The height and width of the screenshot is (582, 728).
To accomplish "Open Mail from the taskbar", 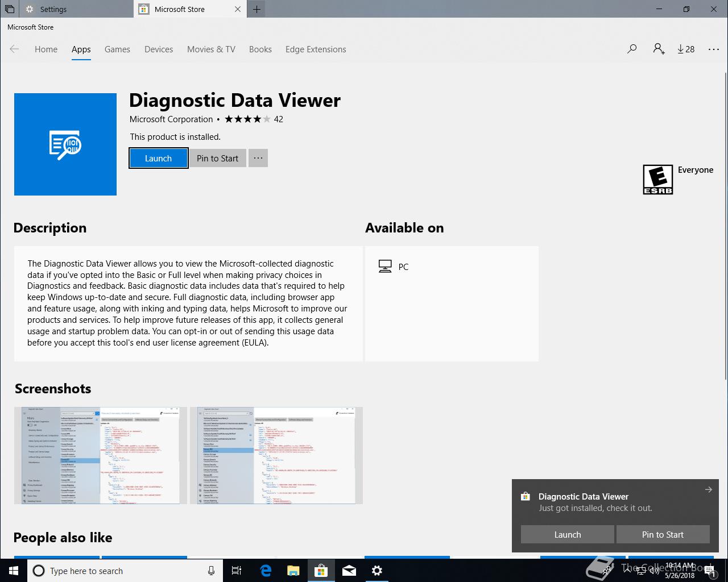I will [x=349, y=571].
